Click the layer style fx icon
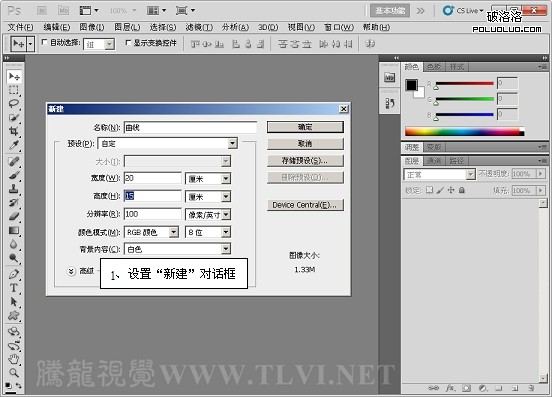The height and width of the screenshot is (397, 552). (450, 388)
